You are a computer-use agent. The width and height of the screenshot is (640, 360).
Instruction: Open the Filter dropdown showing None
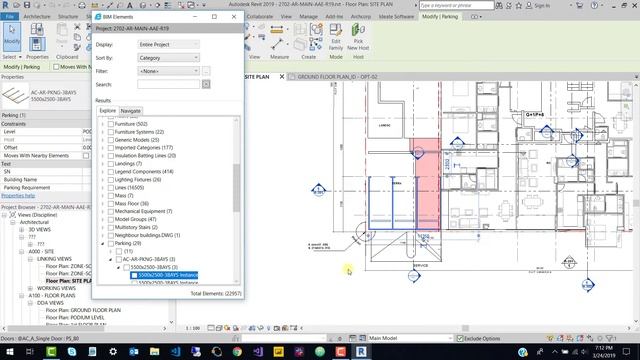click(168, 71)
